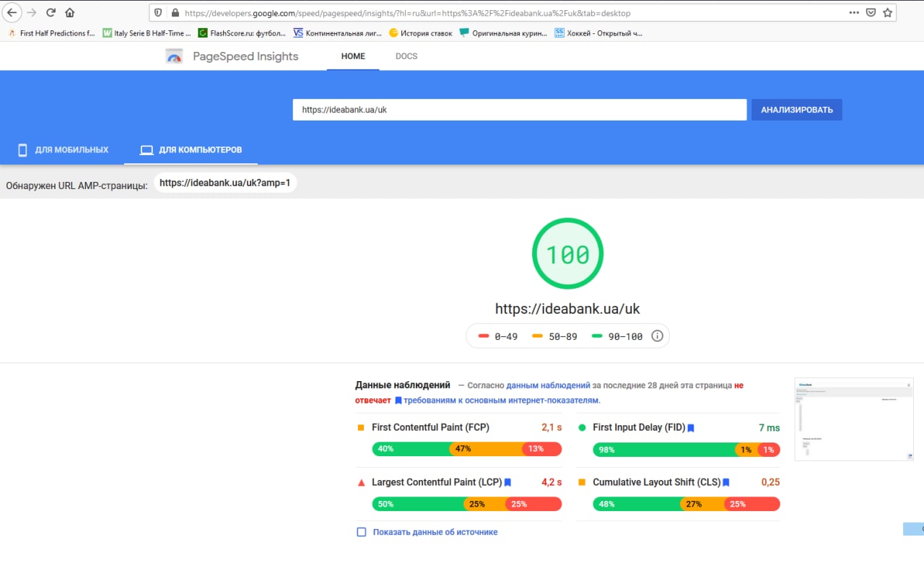Select ДЛЯ МОБИЛЬНЫХ tab
The height and width of the screenshot is (563, 924).
63,150
